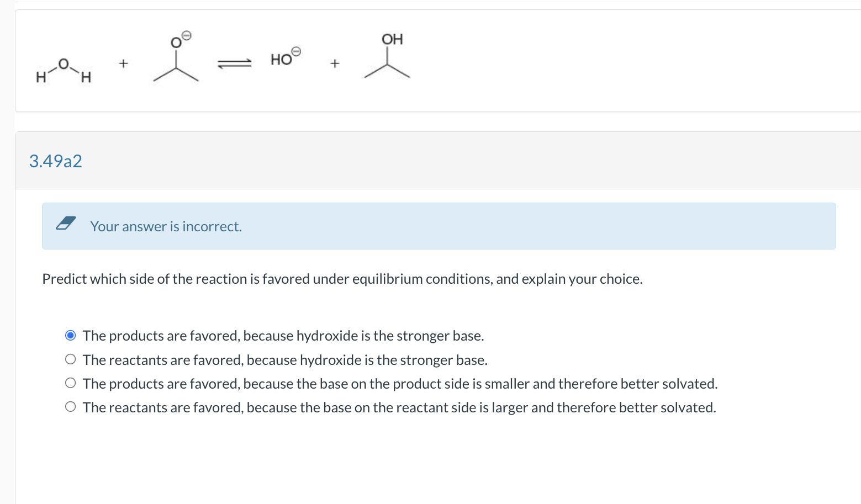
Task: Click the isopropoxide anion structure
Action: (176, 58)
